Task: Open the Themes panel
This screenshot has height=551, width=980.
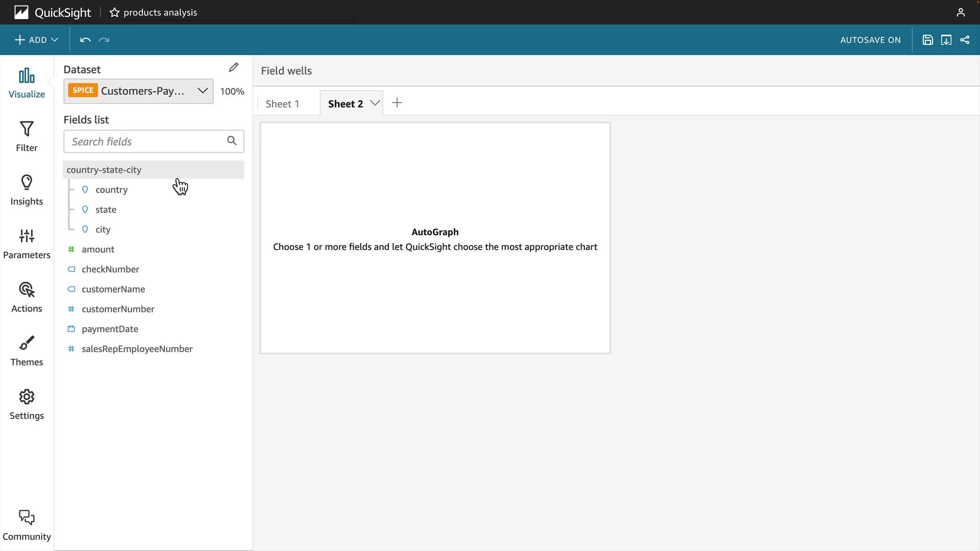Action: [x=27, y=350]
